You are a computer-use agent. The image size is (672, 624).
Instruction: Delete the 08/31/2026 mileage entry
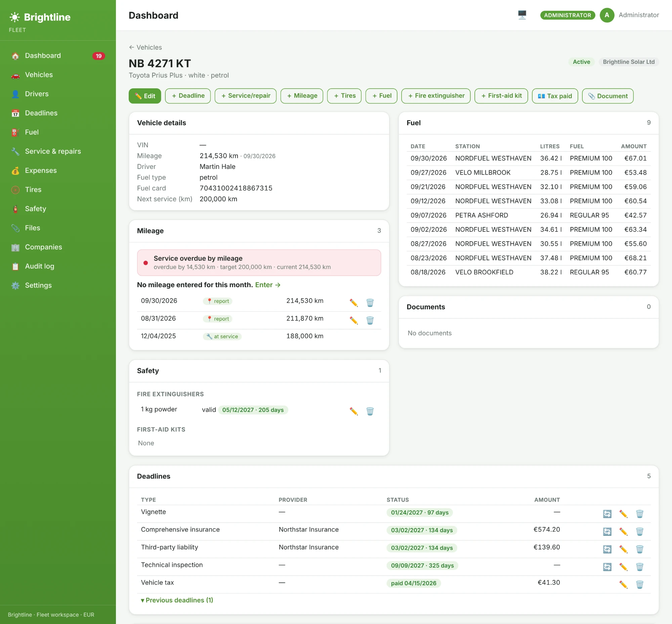point(370,320)
